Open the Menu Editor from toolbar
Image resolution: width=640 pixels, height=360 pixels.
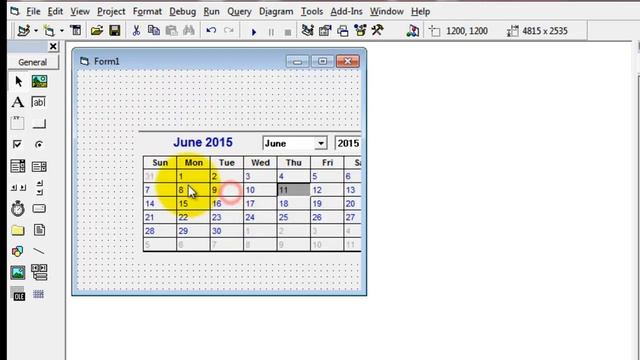[x=76, y=31]
